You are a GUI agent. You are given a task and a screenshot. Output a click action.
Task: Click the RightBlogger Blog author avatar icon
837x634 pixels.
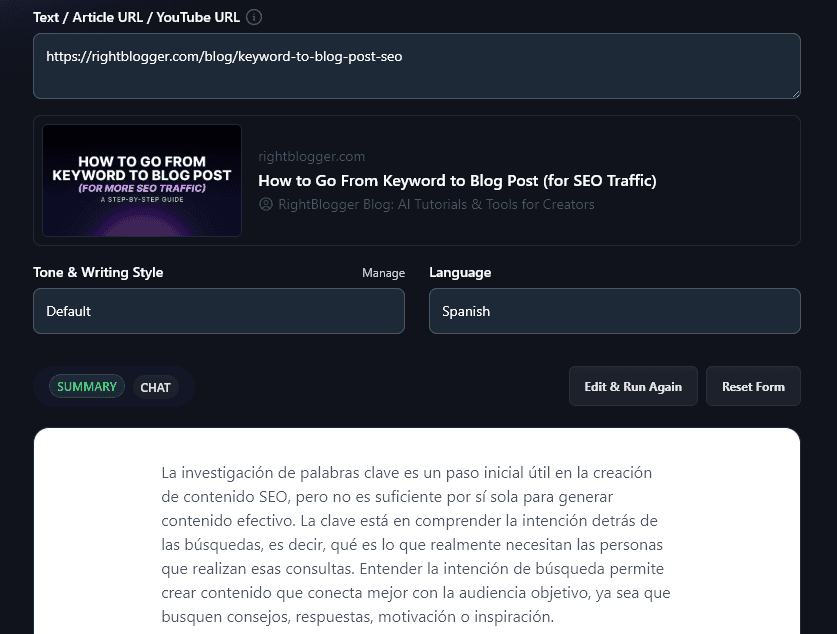[265, 204]
